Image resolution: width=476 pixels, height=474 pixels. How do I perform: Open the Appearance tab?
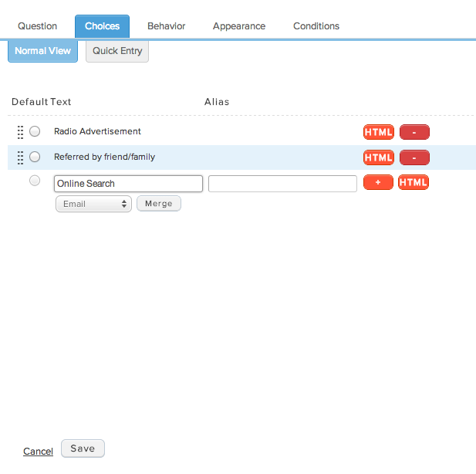[x=239, y=26]
